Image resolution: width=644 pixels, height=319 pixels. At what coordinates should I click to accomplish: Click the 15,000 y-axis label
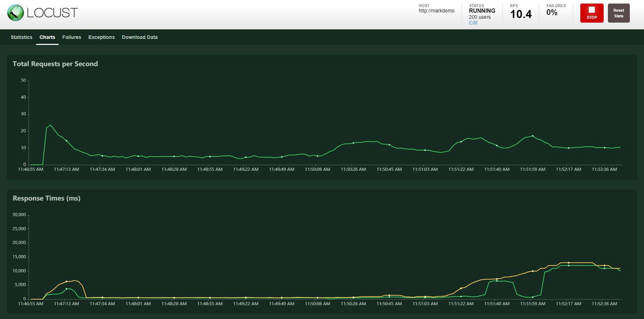click(19, 257)
